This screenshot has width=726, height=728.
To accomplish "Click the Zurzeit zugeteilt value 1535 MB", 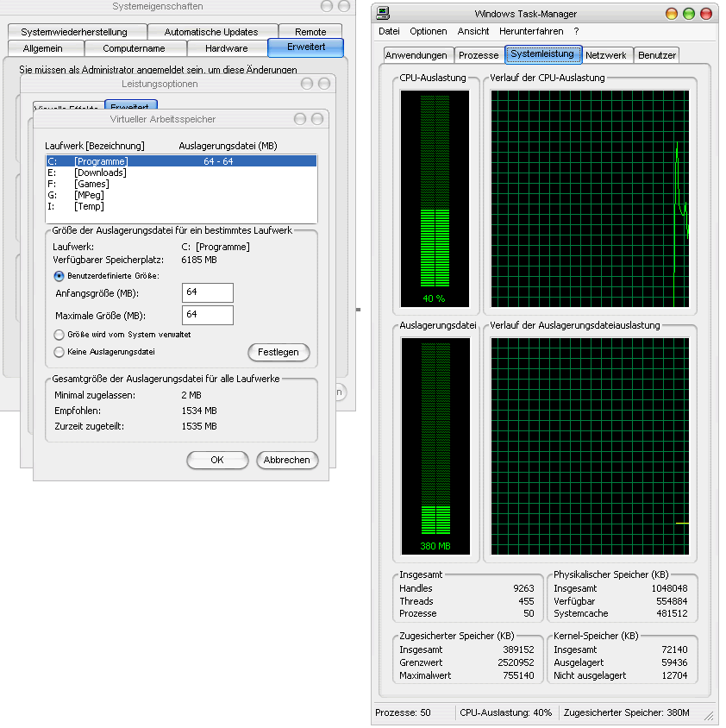I will pyautogui.click(x=199, y=426).
